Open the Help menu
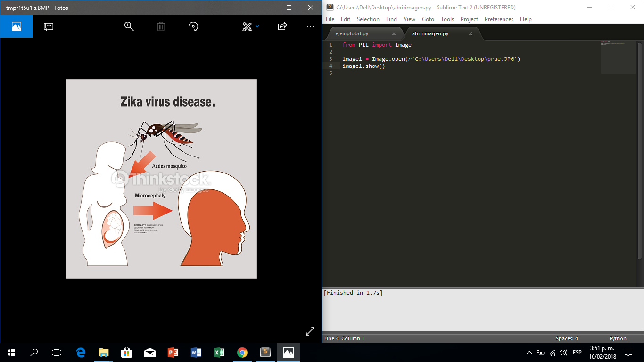Viewport: 644px width, 362px height. point(526,19)
